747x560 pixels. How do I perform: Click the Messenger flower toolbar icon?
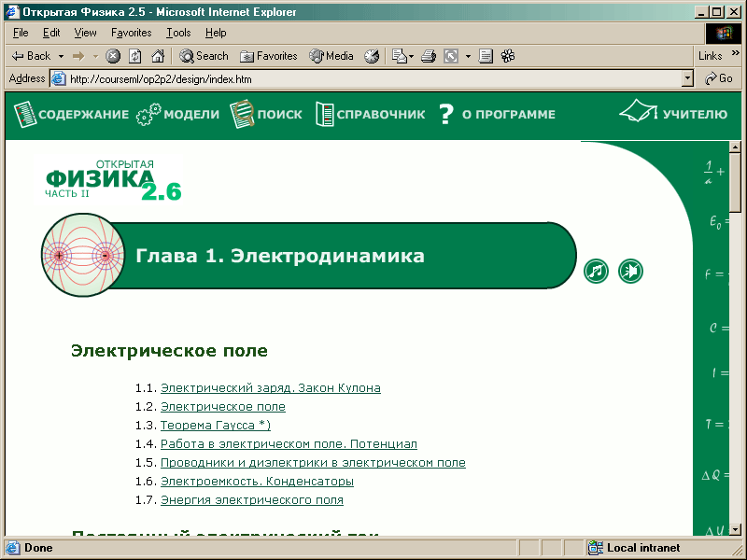tap(508, 56)
